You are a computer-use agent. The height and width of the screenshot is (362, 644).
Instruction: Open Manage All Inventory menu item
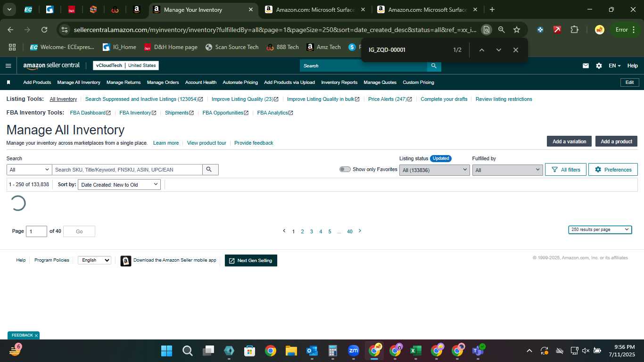tap(79, 82)
